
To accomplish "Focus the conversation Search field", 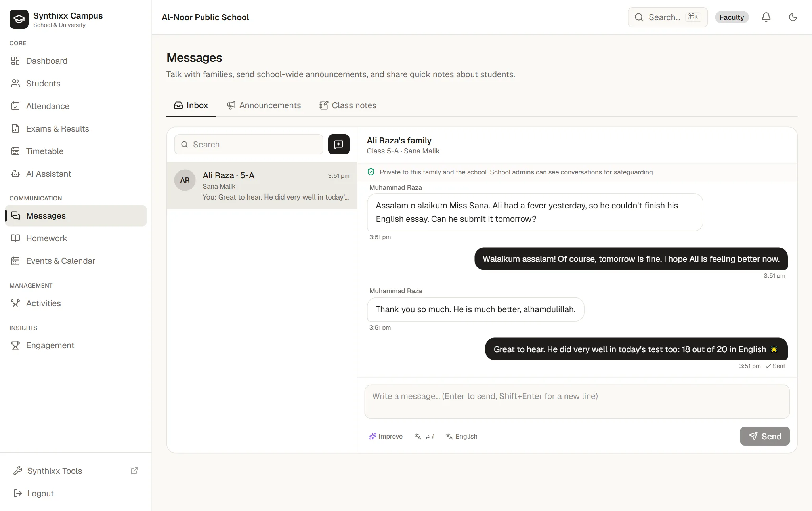I will click(248, 144).
